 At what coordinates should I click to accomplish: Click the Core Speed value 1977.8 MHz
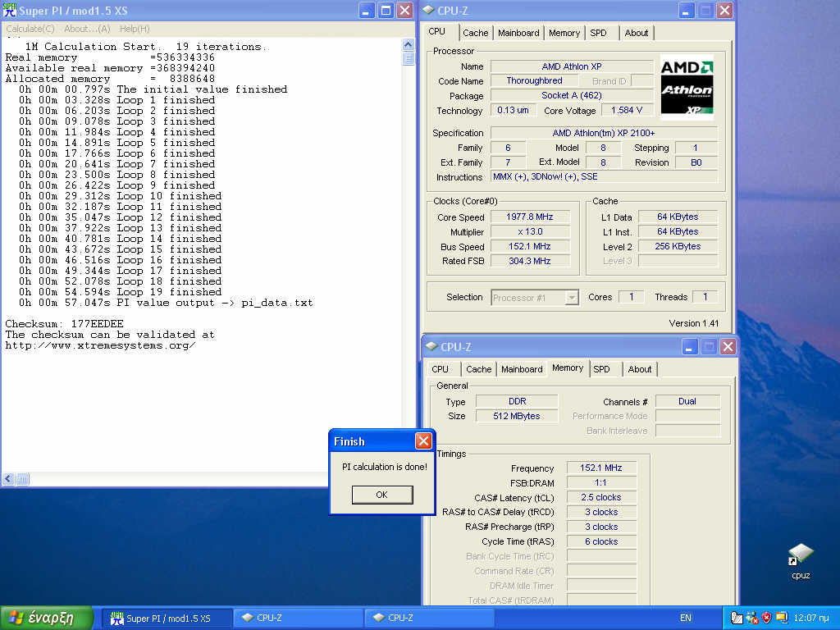click(530, 217)
